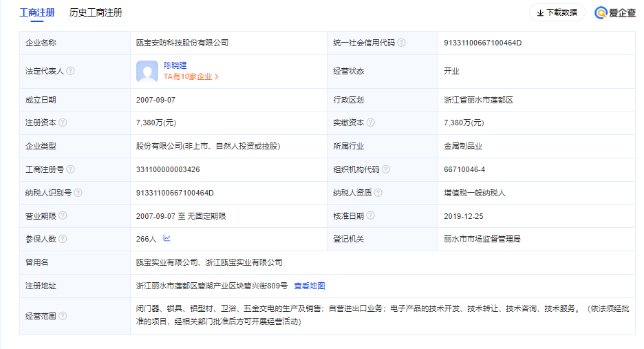Click the 登记机关 label cell

pos(383,239)
